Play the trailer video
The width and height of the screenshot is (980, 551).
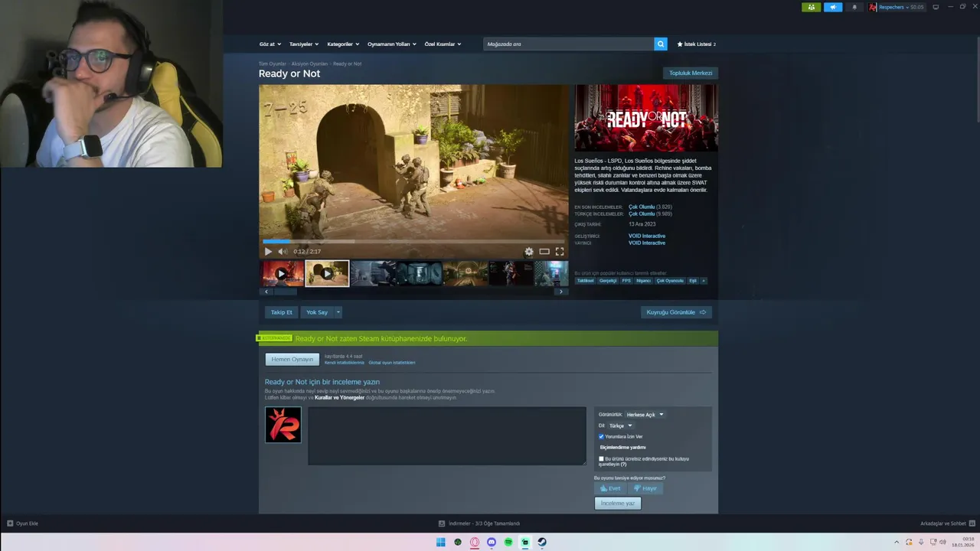click(x=268, y=251)
